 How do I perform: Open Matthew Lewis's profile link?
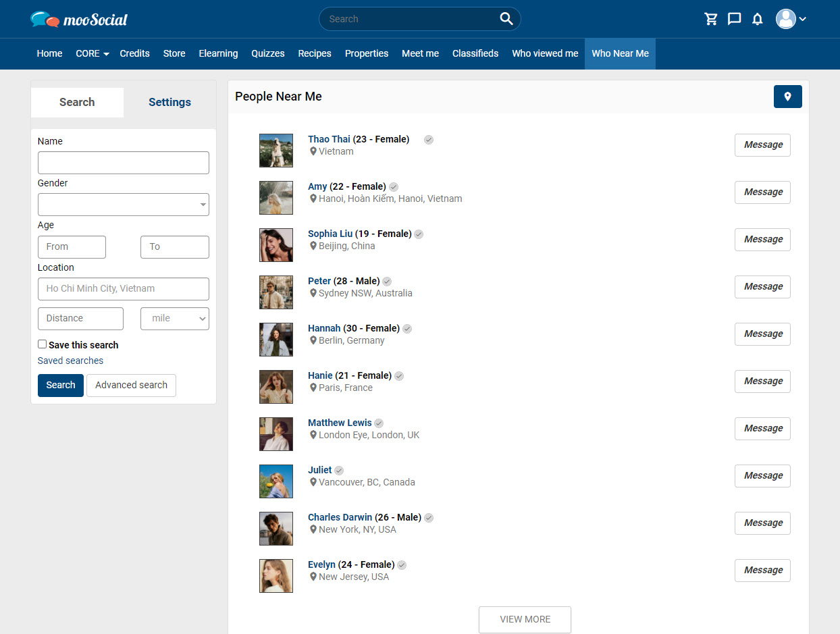[x=340, y=423]
